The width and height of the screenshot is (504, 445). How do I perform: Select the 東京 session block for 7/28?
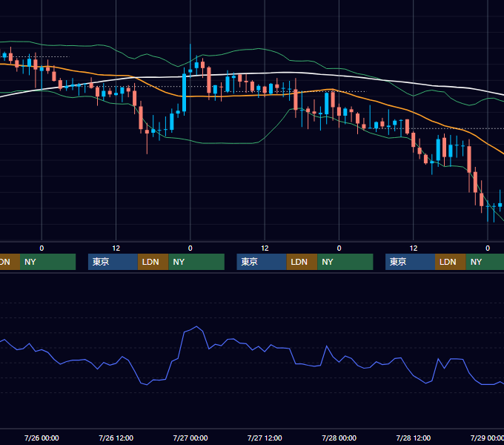point(411,262)
